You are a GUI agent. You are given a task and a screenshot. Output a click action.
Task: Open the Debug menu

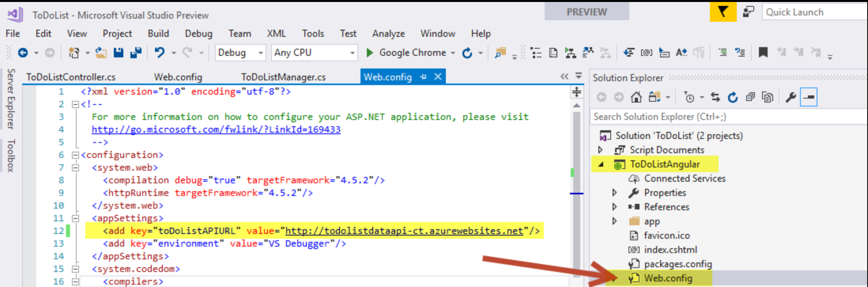point(198,34)
